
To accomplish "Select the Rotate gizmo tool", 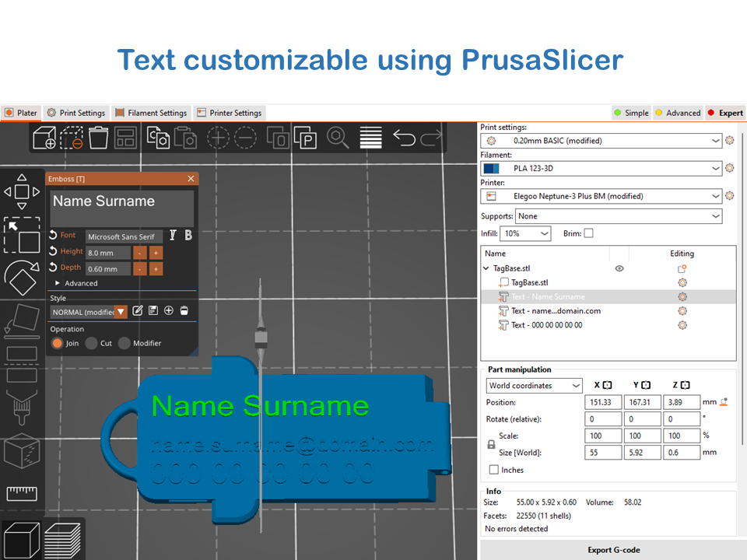I will tap(22, 275).
